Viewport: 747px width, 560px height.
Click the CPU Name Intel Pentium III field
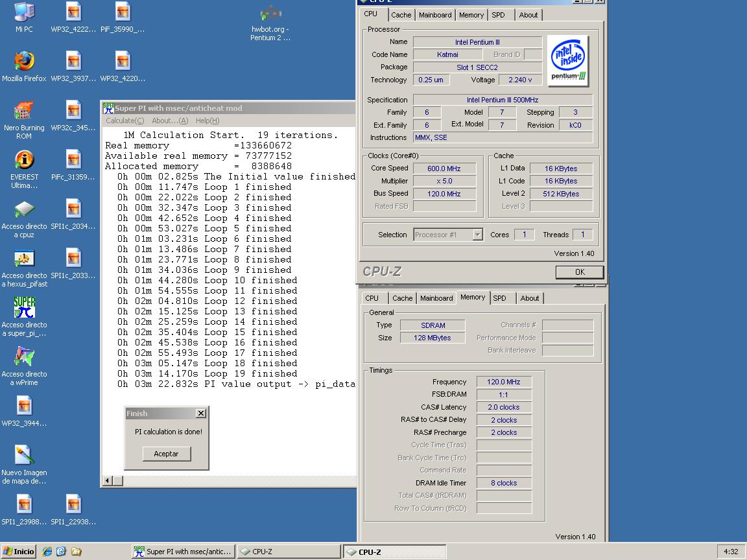click(477, 42)
